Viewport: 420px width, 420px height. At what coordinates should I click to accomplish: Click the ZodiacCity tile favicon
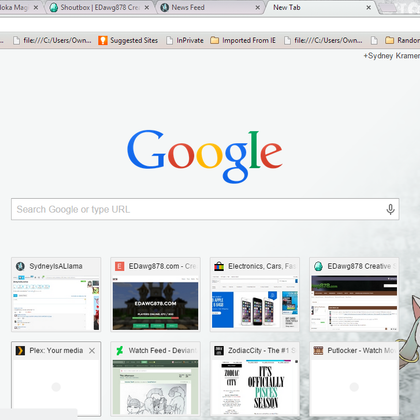click(219, 351)
